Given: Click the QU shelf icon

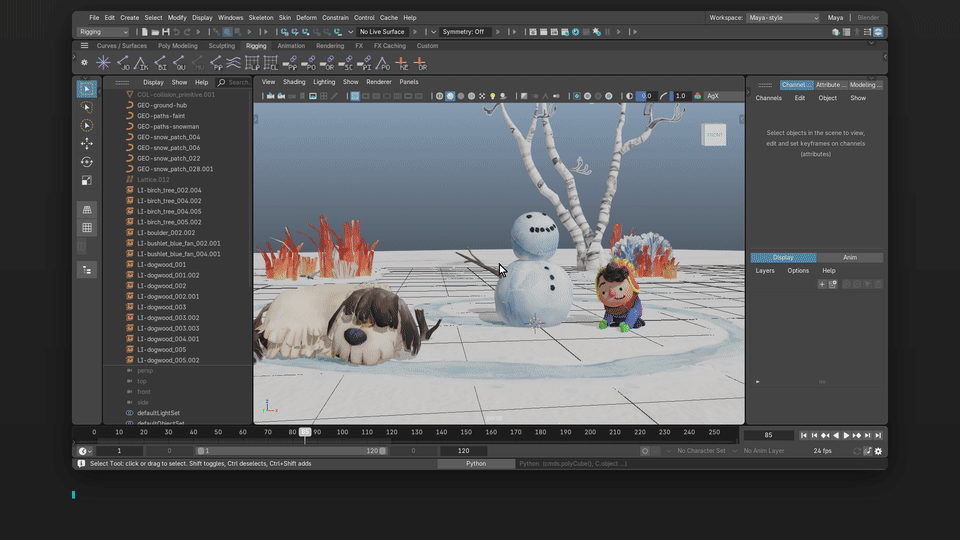Looking at the screenshot, I should pyautogui.click(x=179, y=62).
